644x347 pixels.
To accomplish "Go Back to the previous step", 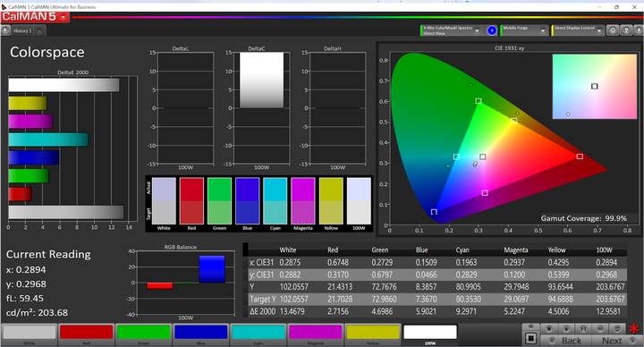I will (566, 341).
